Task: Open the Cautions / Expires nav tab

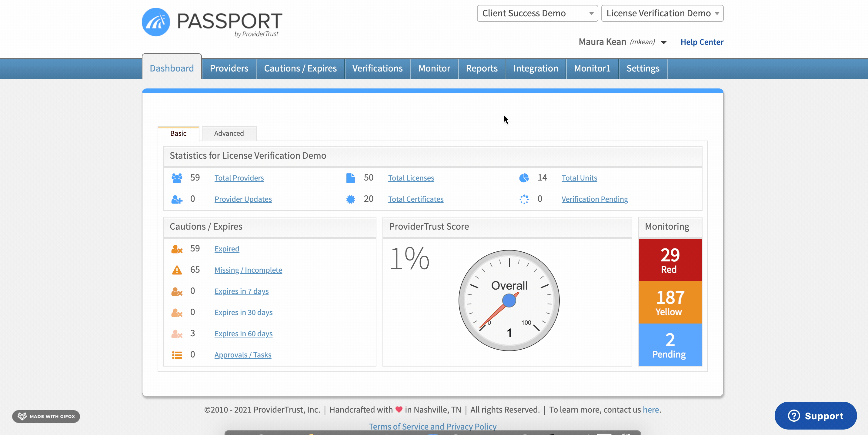Action: 300,68
